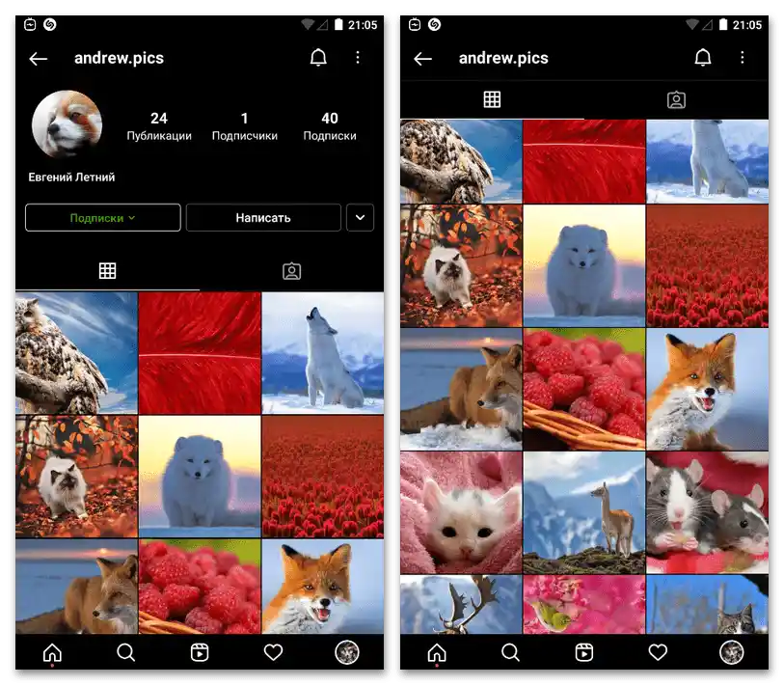This screenshot has width=784, height=685.
Task: Open the 40 Подписки following count
Action: (x=330, y=126)
